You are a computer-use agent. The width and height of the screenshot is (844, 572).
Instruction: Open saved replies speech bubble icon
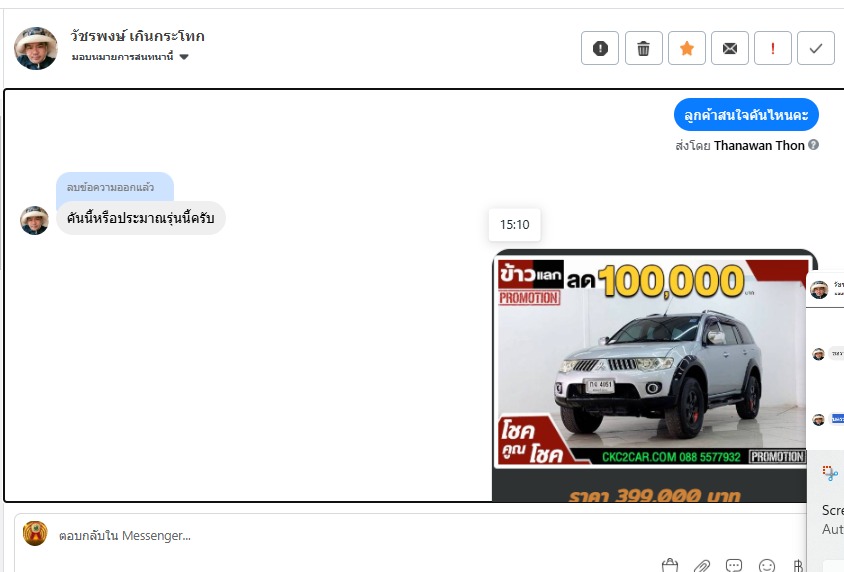[734, 565]
